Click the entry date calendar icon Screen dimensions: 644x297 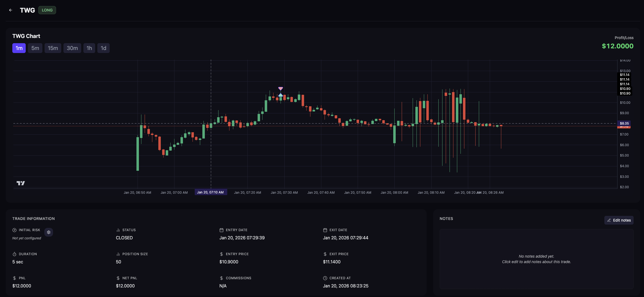point(222,230)
